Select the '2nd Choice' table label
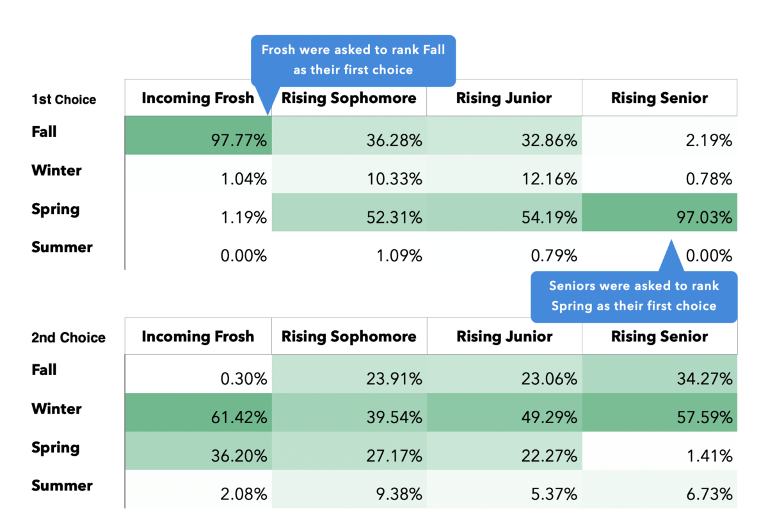This screenshot has height=532, width=768. (68, 337)
